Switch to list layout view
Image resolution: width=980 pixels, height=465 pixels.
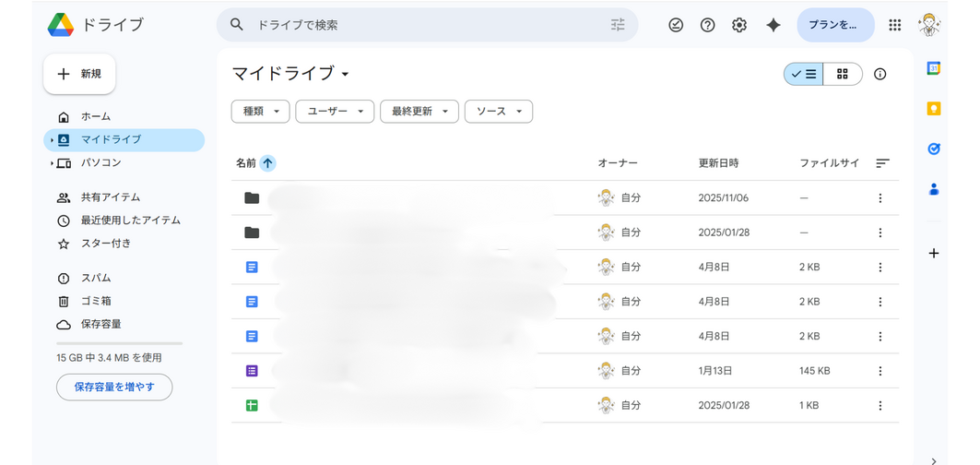(x=804, y=74)
